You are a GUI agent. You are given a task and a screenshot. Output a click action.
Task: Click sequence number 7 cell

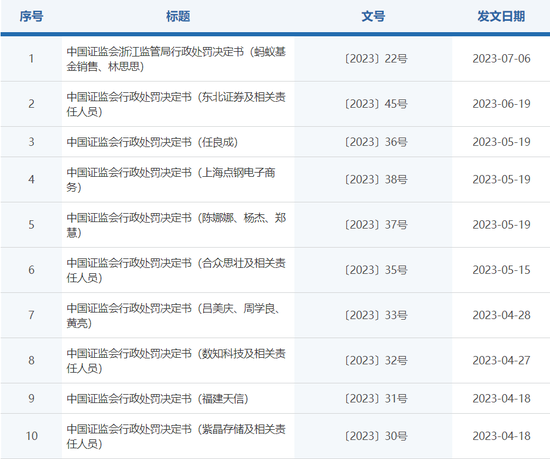coord(31,315)
